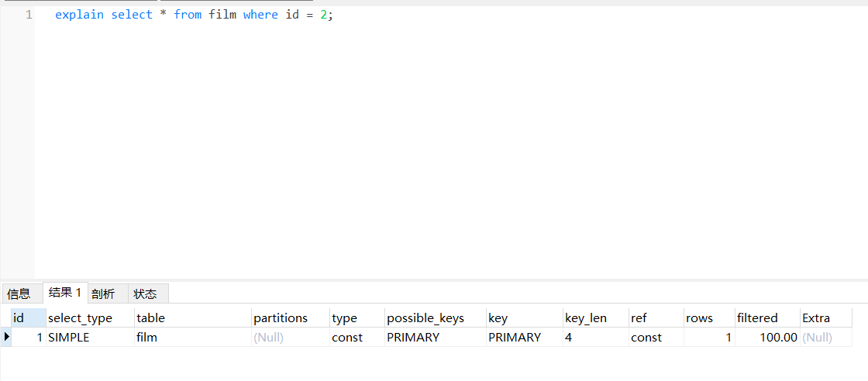The image size is (868, 381).
Task: Open the 状态 tab
Action: [148, 294]
